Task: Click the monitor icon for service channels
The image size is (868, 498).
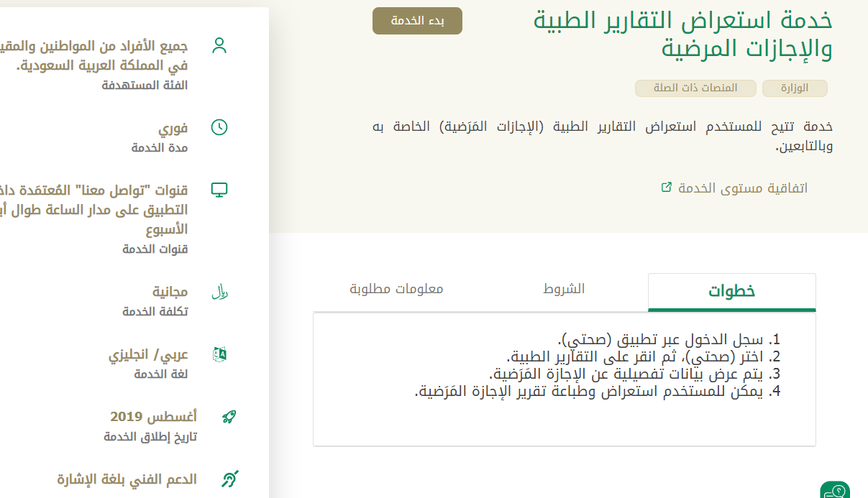Action: [x=219, y=190]
